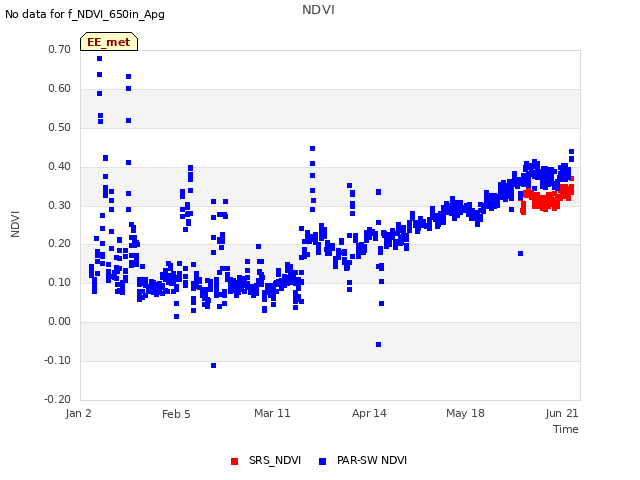Click the isolated blue point near 0.18 in June
This screenshot has width=640, height=480.
[x=520, y=253]
